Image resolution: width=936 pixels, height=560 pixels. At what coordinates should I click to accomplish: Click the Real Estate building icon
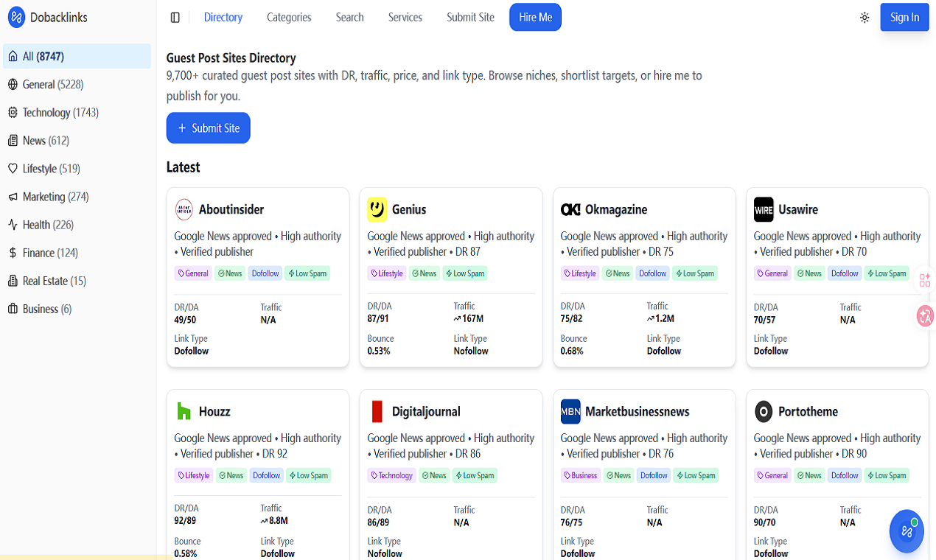[x=13, y=280]
